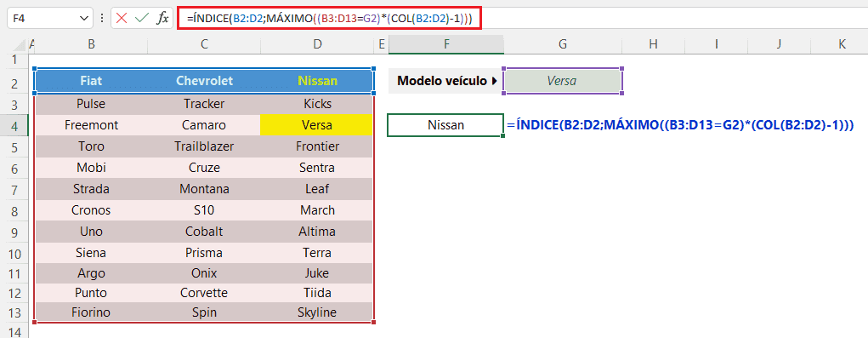Click the blue formula text beside F4

(680, 125)
